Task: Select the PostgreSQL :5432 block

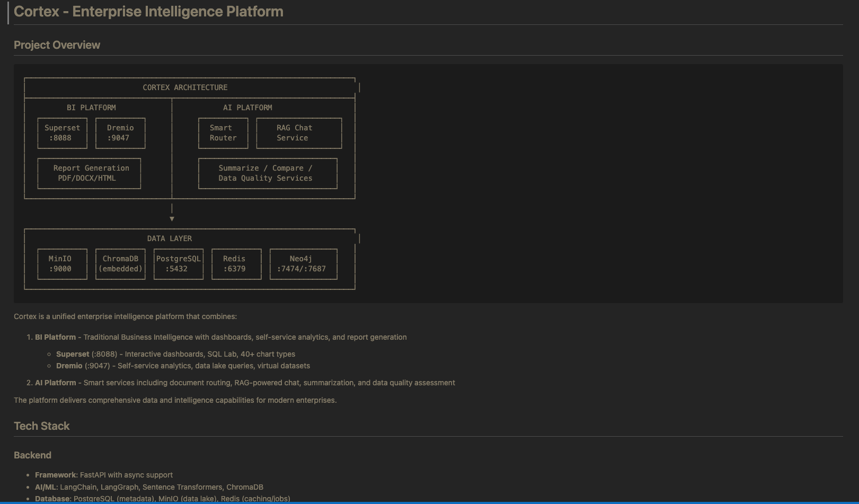Action: [x=178, y=263]
